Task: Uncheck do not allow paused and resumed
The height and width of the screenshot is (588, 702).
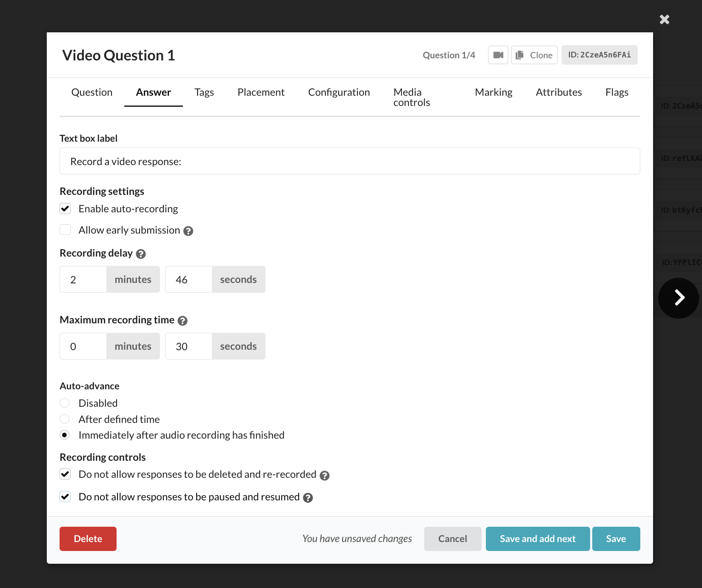Action: click(65, 497)
